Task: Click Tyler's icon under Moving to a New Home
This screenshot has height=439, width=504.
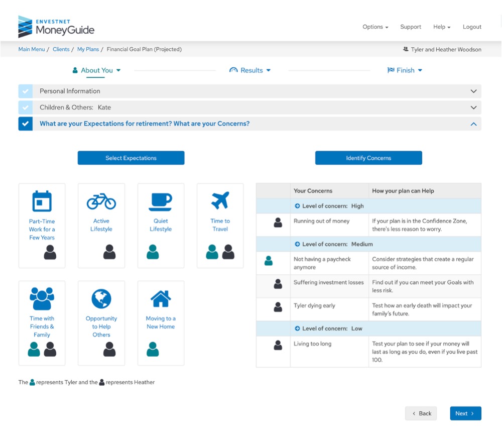Action: pyautogui.click(x=153, y=349)
